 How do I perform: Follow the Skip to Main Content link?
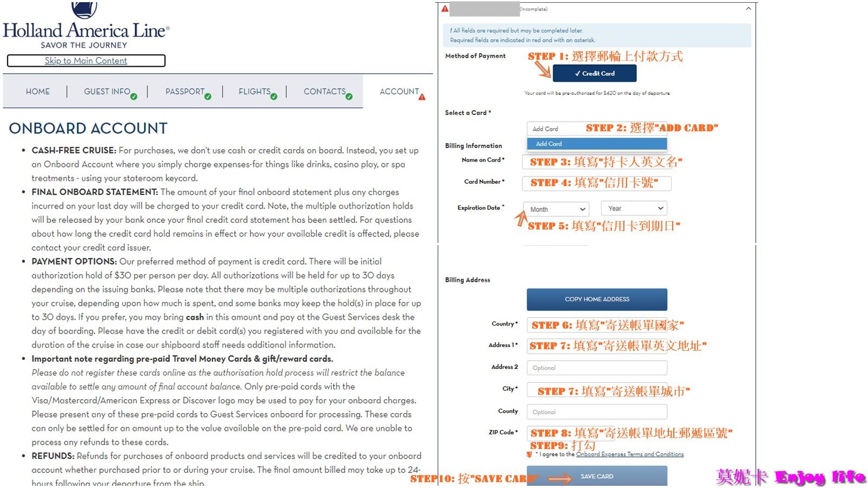click(86, 61)
